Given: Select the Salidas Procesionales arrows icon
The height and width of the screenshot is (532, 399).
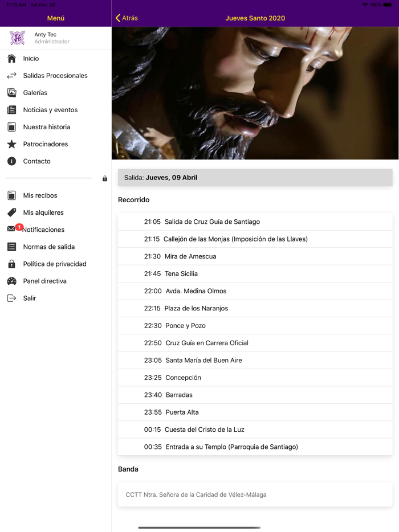Looking at the screenshot, I should click(x=11, y=76).
